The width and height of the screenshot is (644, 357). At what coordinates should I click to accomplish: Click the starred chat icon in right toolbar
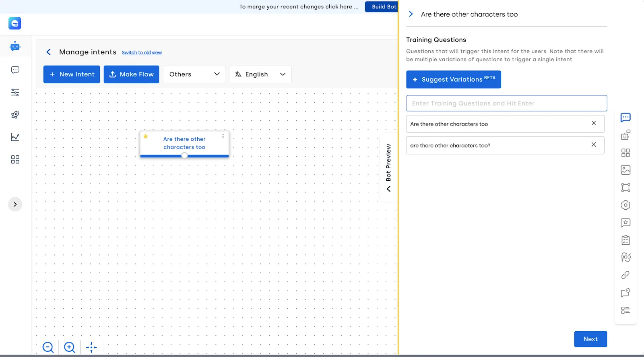tap(625, 223)
